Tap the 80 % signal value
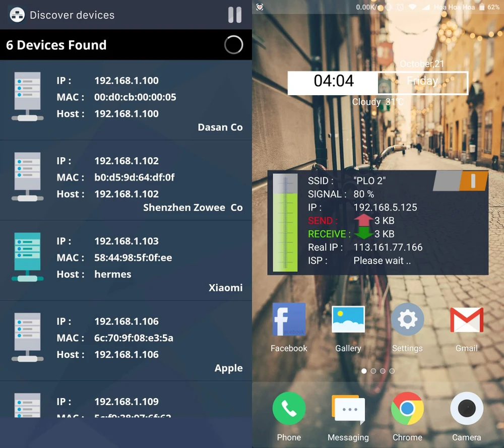Viewport: 504px width, 448px height. click(x=364, y=194)
